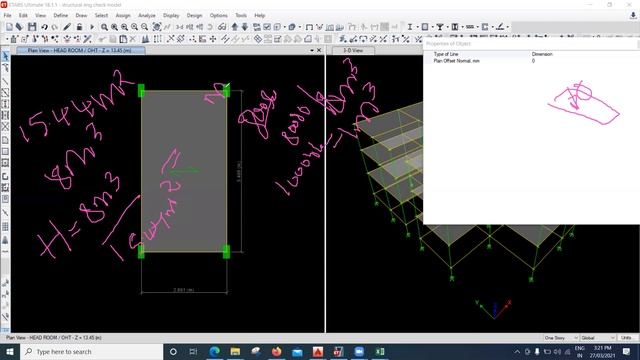This screenshot has width=640, height=360.
Task: Select the Draw Floor area tool
Action: point(5,140)
